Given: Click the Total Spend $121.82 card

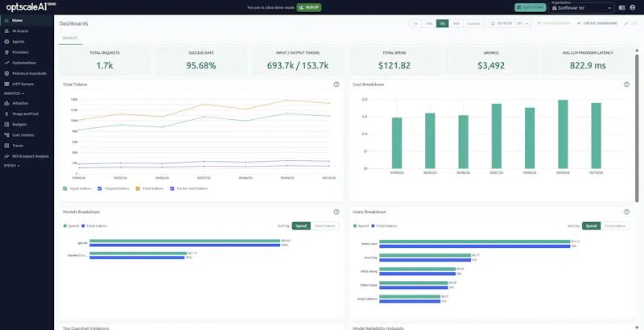Looking at the screenshot, I should click(x=394, y=60).
